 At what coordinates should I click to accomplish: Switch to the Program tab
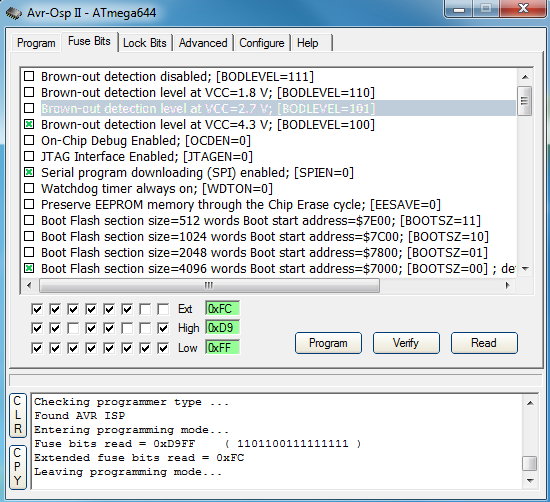tap(36, 43)
